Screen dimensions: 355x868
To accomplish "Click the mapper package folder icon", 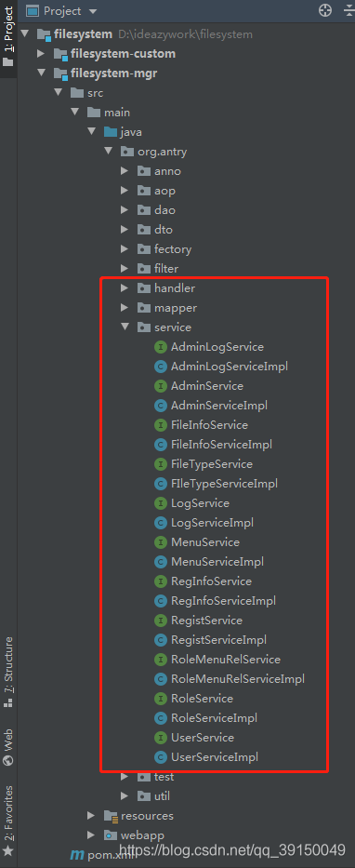I will [144, 308].
